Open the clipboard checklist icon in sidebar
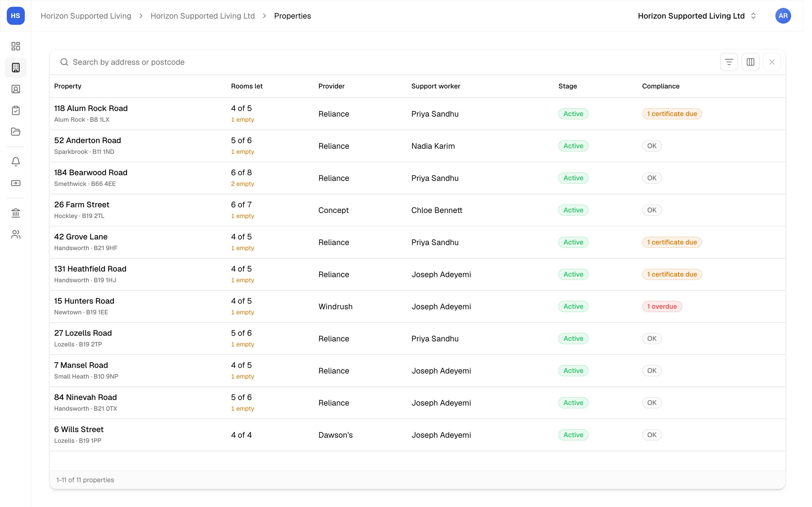The image size is (812, 507). (16, 110)
